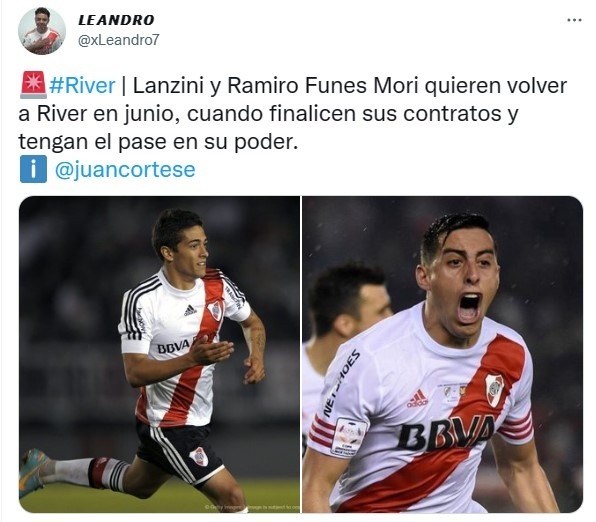596x522 pixels.
Task: Open the #River hashtag
Action: (82, 86)
